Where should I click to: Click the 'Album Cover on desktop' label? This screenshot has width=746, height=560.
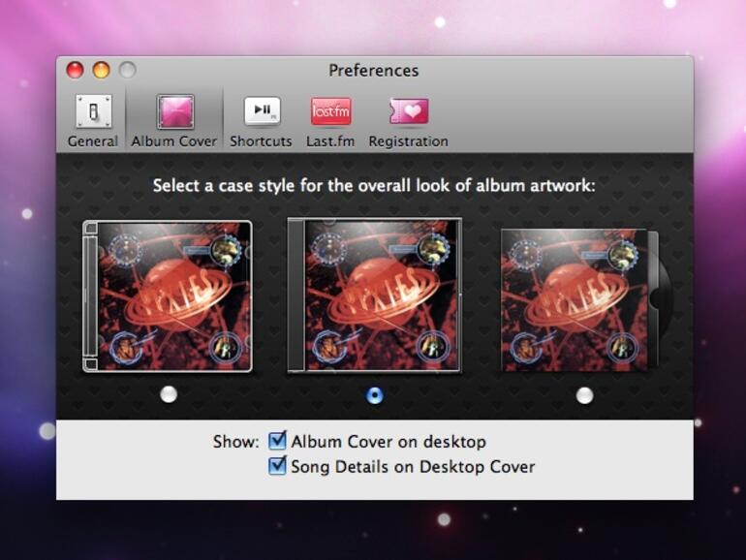[389, 442]
